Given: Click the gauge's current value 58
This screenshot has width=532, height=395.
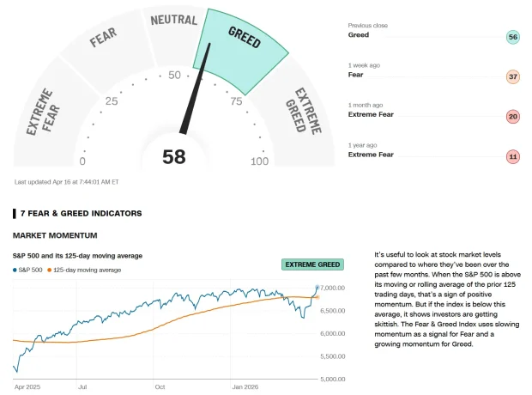Looking at the screenshot, I should tap(174, 156).
